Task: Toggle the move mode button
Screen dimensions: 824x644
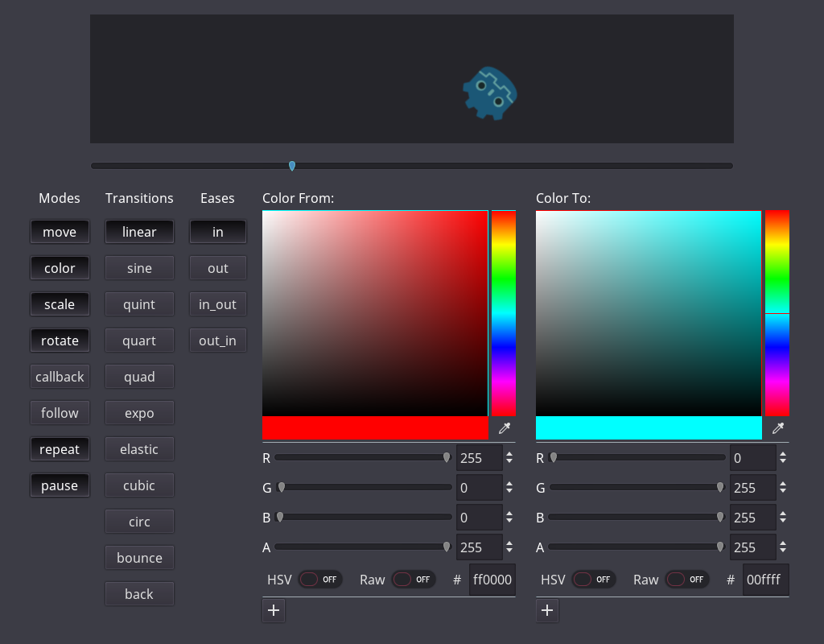Action: pyautogui.click(x=60, y=232)
